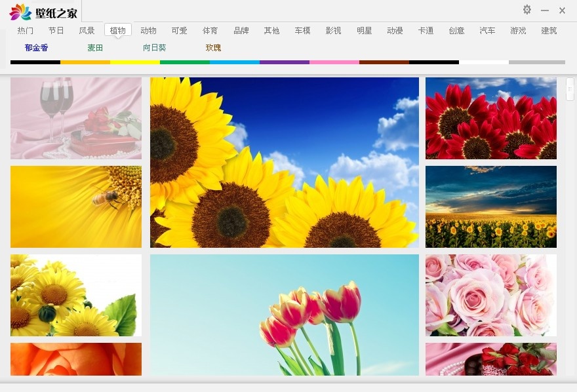Select the 汽车 category tab
Viewport: 577px width, 392px height.
487,31
